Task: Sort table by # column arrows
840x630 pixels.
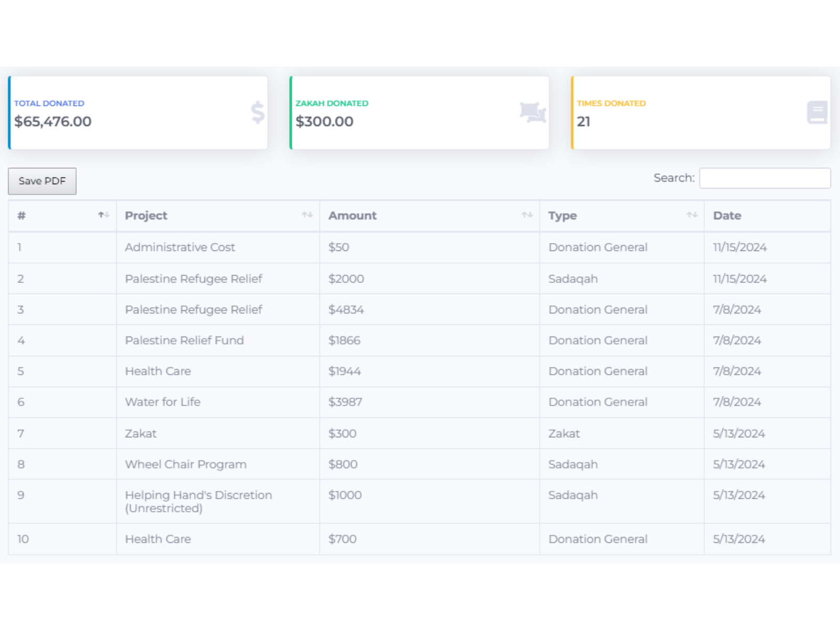Action: 103,215
